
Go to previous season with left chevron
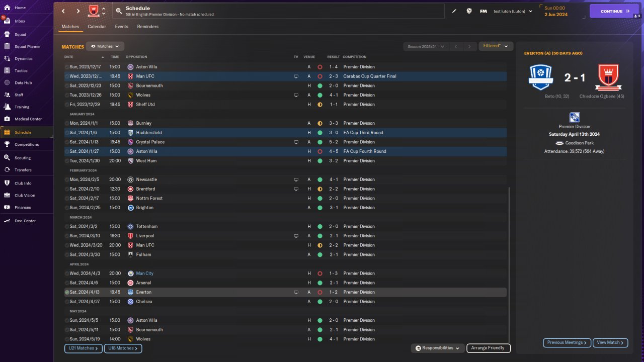pyautogui.click(x=456, y=47)
